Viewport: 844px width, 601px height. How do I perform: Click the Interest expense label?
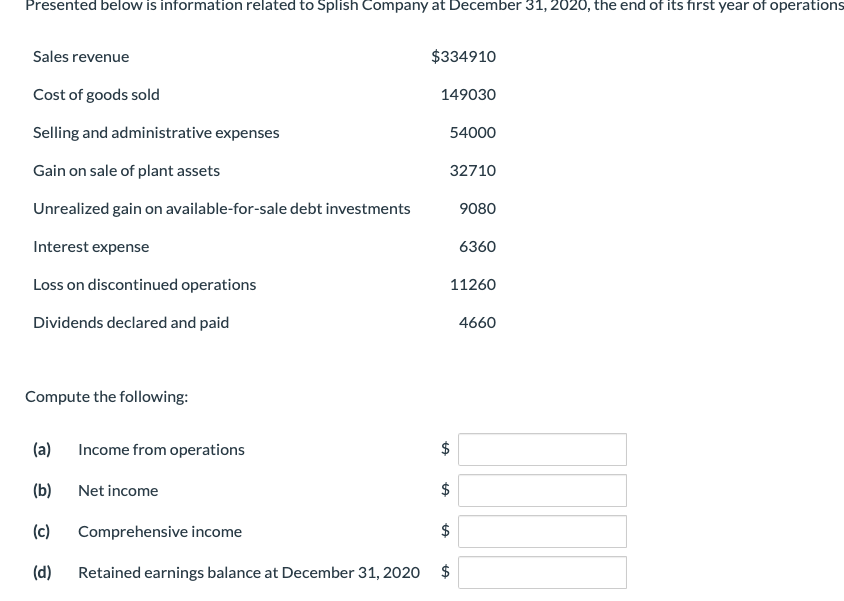[x=91, y=246]
